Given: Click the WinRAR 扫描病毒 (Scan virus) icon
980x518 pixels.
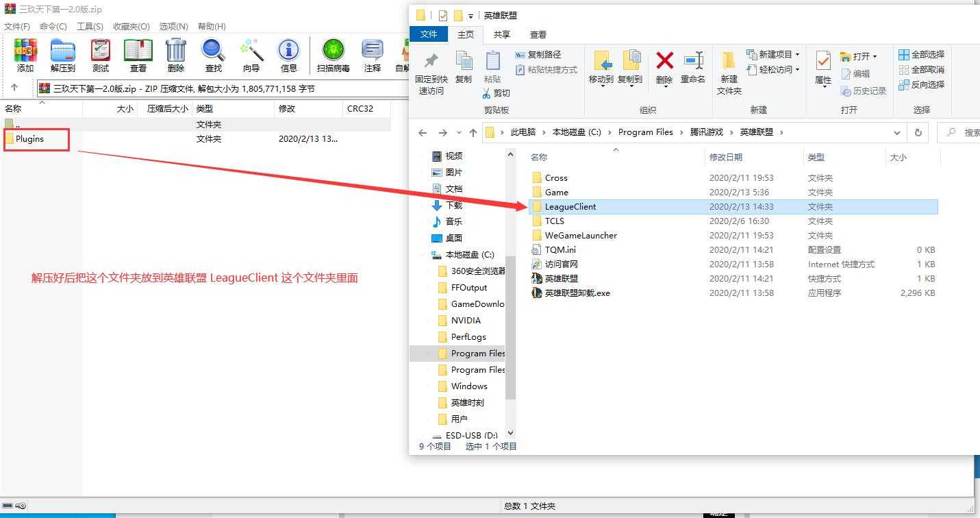Looking at the screenshot, I should click(x=334, y=56).
